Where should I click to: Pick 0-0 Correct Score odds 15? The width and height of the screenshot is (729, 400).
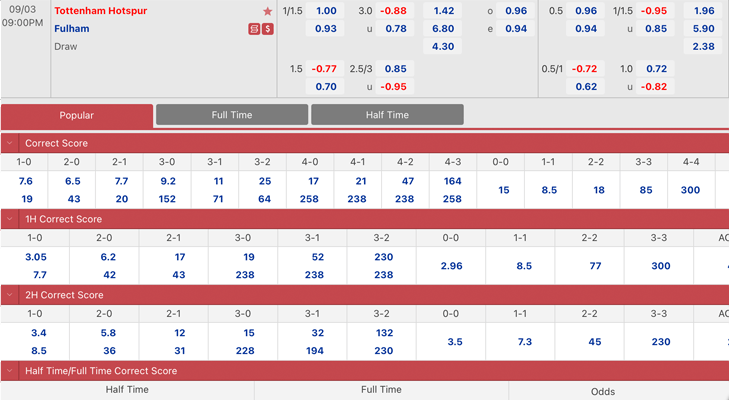[x=503, y=190]
